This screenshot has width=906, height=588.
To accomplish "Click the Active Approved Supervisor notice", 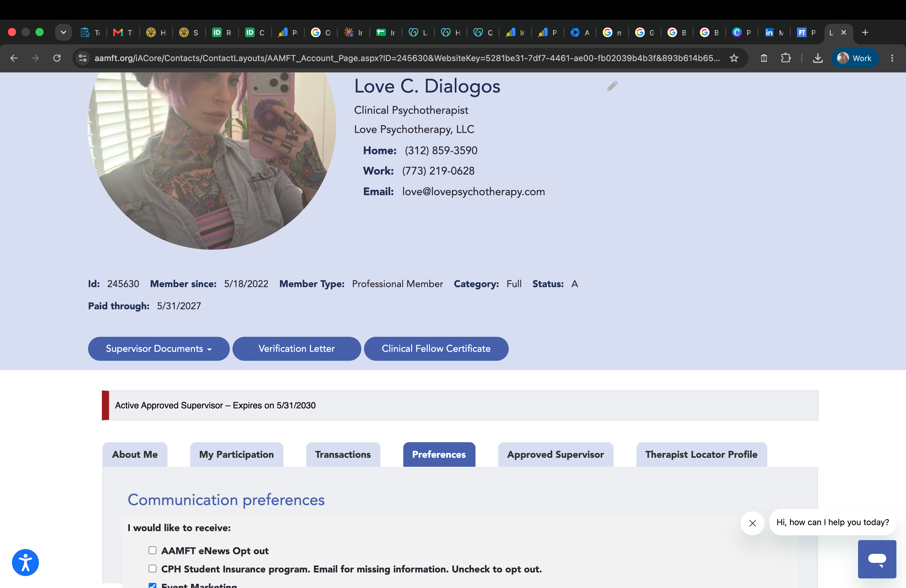I will tap(460, 405).
